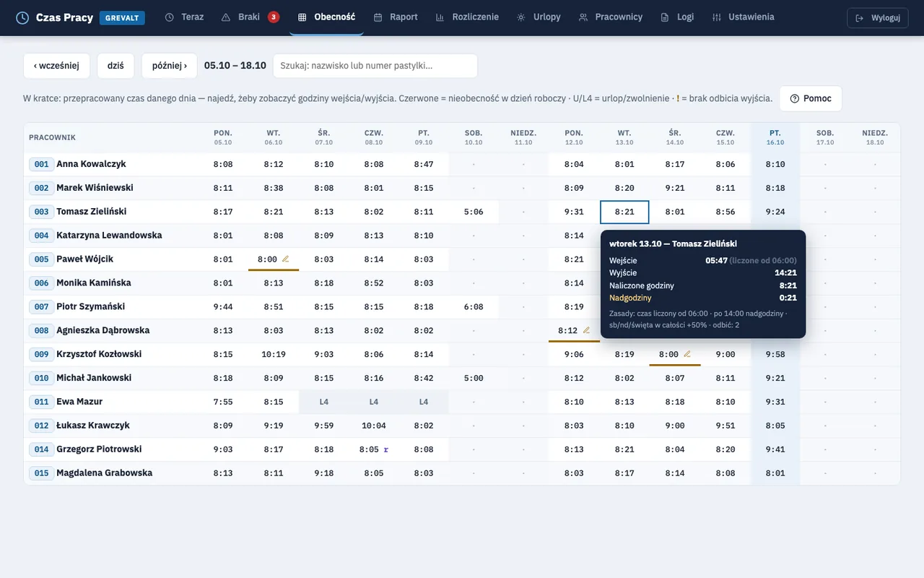Open the Raport tab
The width and height of the screenshot is (924, 578).
pos(396,17)
